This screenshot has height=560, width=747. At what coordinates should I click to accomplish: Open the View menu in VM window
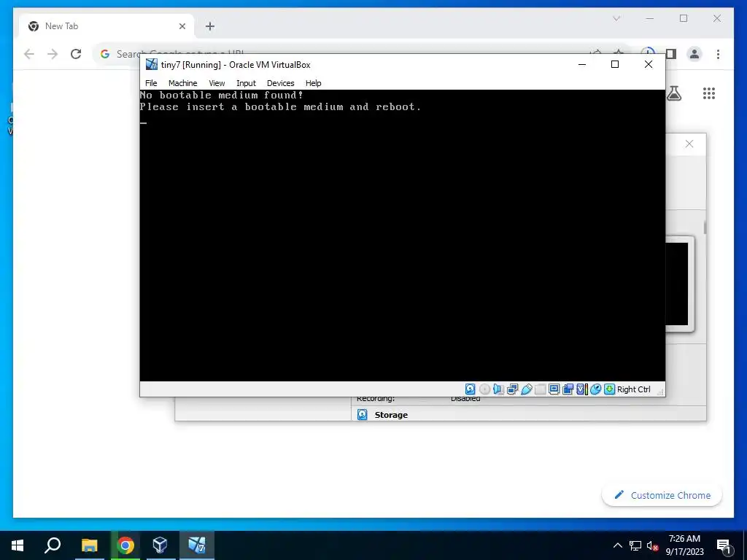point(217,83)
